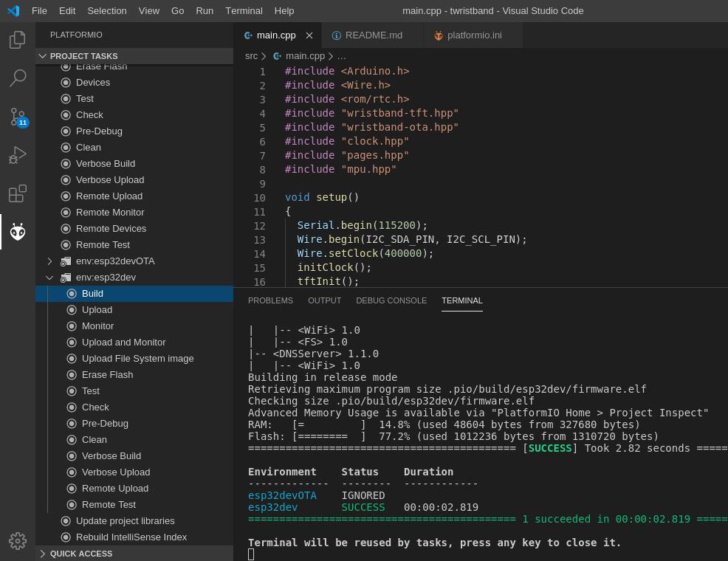Click the Remote Devices task icon
Viewport: 728px width, 561px height.
point(66,229)
